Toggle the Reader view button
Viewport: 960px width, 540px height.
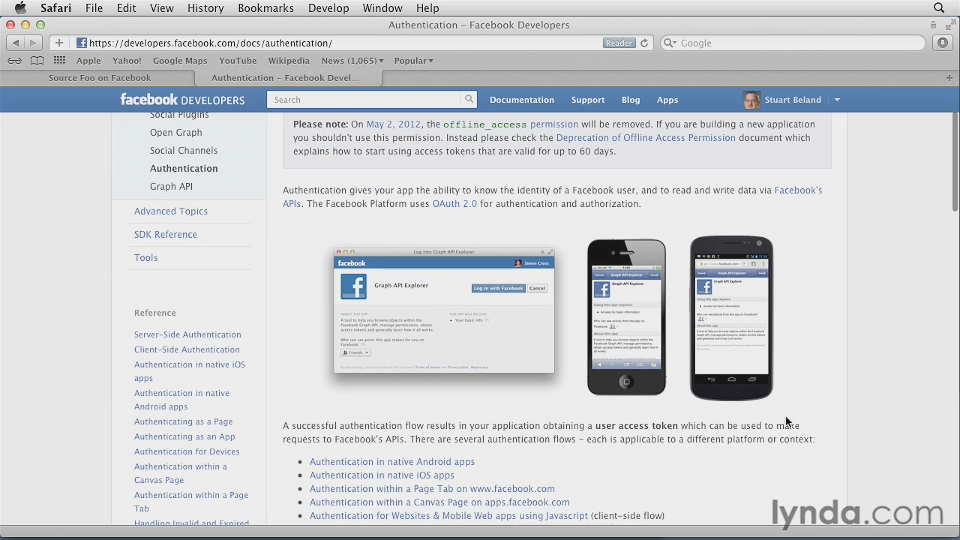pyautogui.click(x=619, y=43)
